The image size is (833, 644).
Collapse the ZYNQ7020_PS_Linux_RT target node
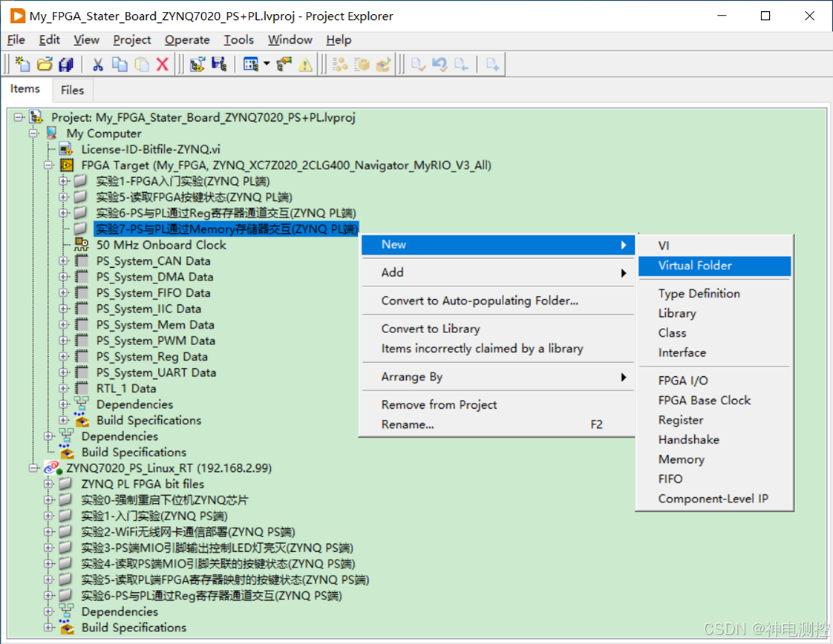tap(33, 467)
